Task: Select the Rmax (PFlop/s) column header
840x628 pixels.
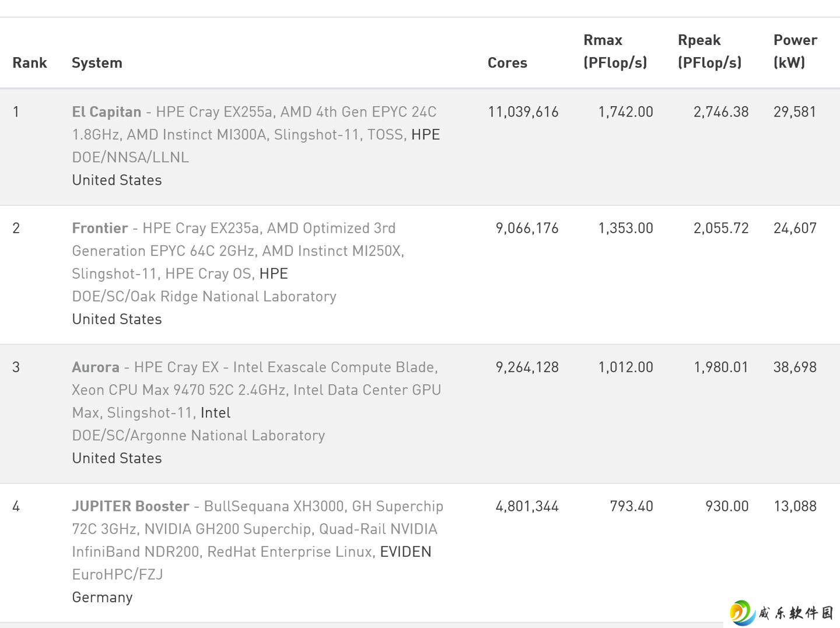Action: 615,51
